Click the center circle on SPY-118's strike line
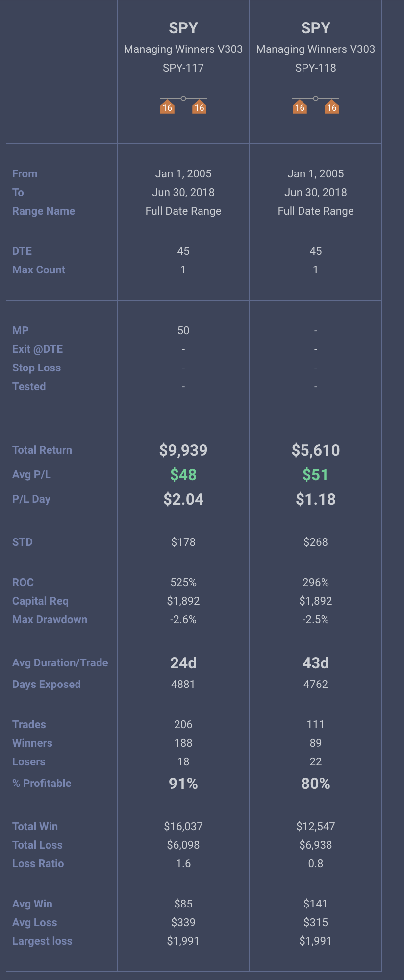Image resolution: width=404 pixels, height=980 pixels. (316, 98)
